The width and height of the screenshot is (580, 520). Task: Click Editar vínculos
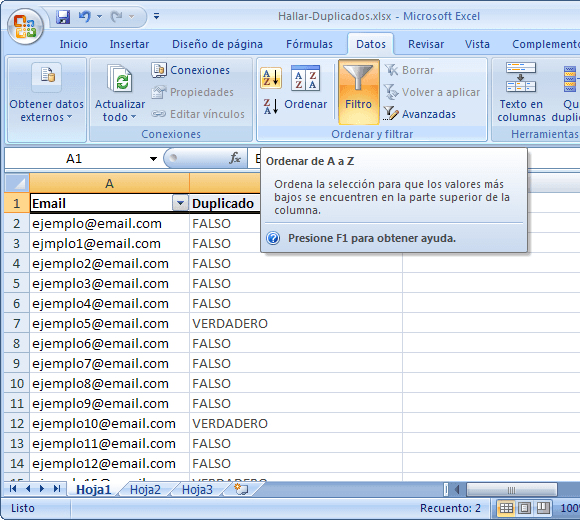click(x=198, y=114)
